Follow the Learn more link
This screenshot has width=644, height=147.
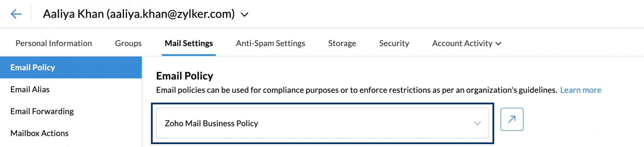(581, 90)
